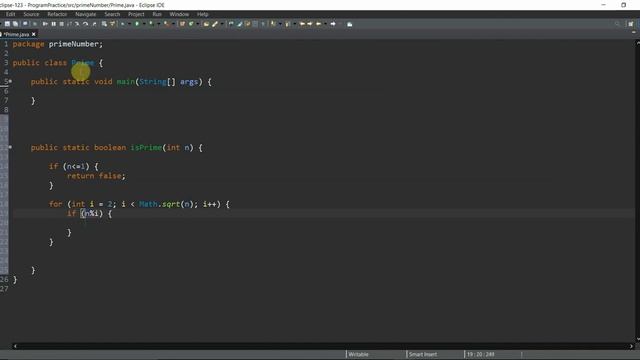Click the Search flashlight toolbar icon
This screenshot has width=640, height=360.
pos(215,24)
